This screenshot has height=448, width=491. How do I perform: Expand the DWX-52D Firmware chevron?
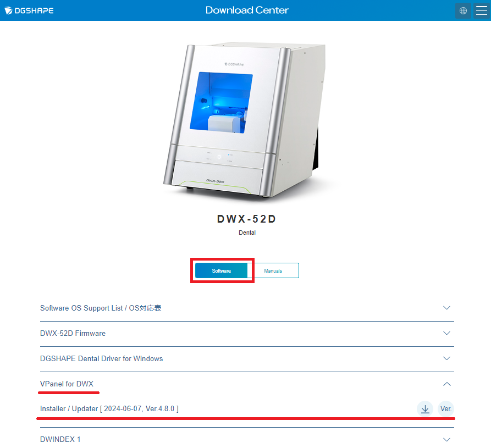[x=447, y=333]
